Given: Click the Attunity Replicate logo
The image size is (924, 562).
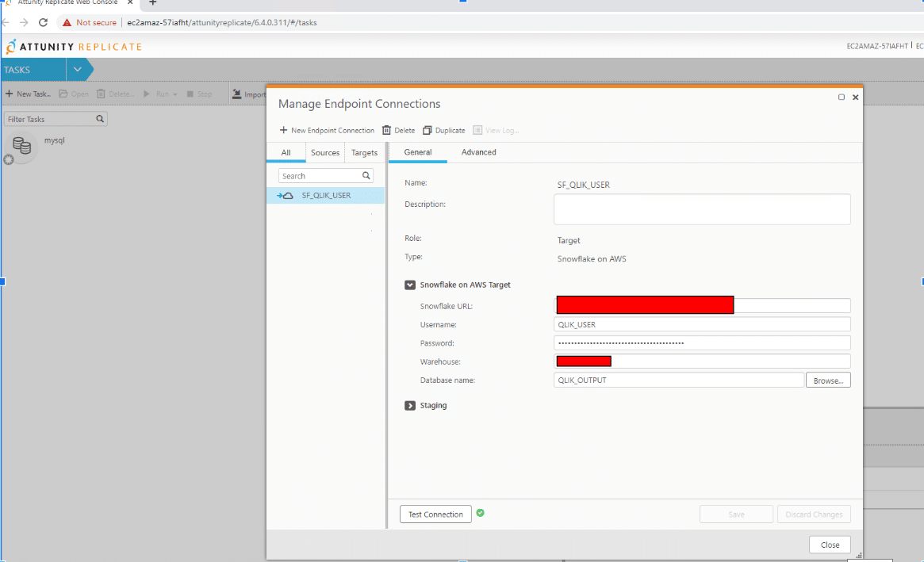Looking at the screenshot, I should (74, 47).
